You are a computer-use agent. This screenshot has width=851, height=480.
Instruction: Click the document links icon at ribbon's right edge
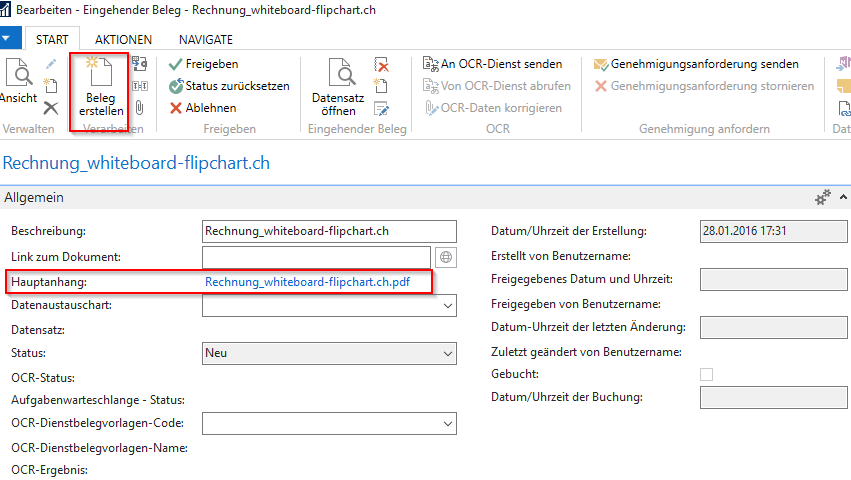tap(844, 108)
